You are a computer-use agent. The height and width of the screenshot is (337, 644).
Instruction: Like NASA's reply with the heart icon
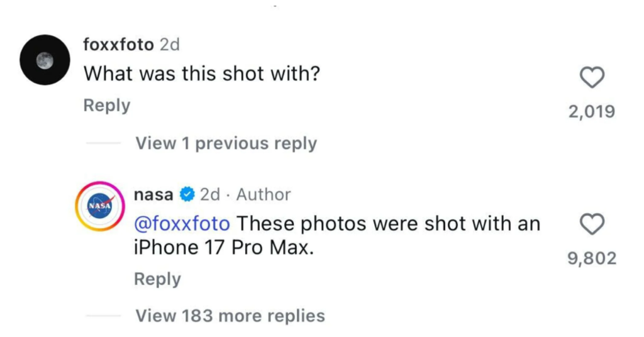pyautogui.click(x=591, y=223)
